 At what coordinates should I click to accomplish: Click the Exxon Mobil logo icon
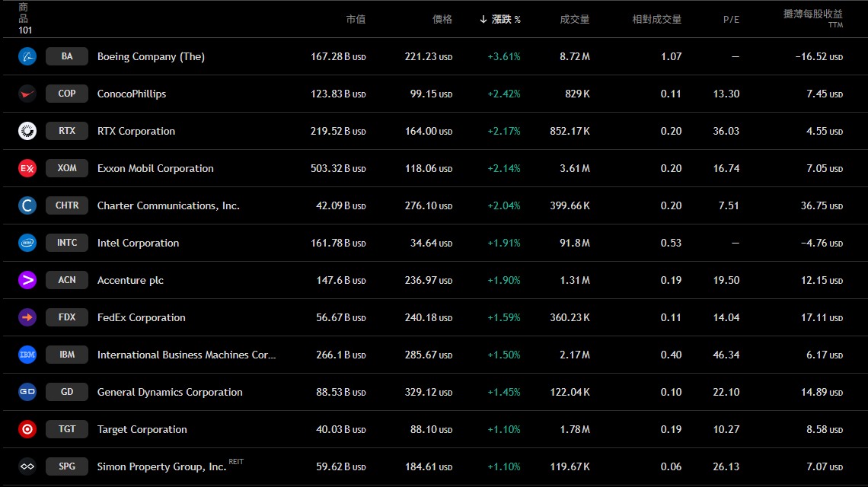click(x=27, y=168)
